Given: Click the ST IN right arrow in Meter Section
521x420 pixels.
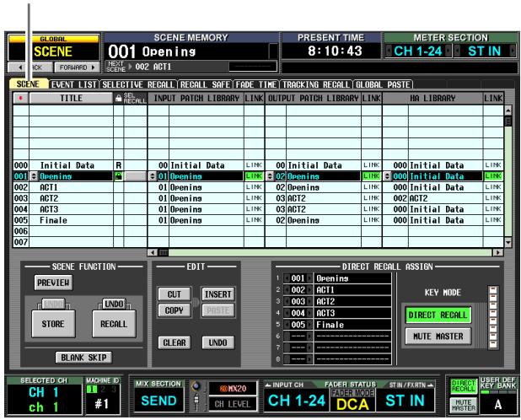Looking at the screenshot, I should pyautogui.click(x=513, y=51).
